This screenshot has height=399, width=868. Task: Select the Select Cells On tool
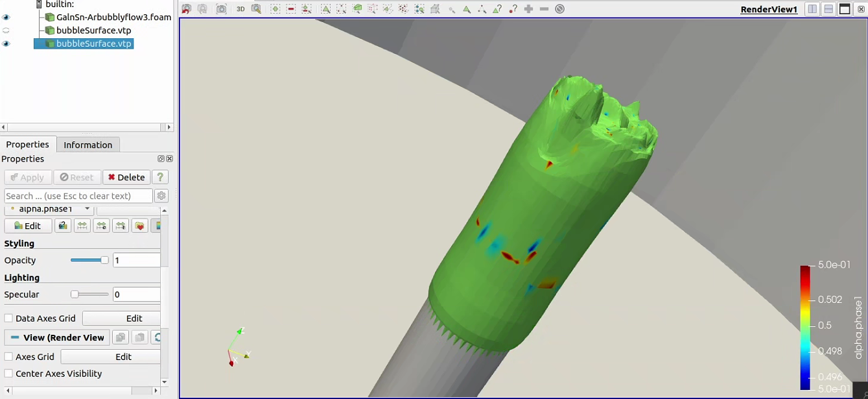[326, 9]
